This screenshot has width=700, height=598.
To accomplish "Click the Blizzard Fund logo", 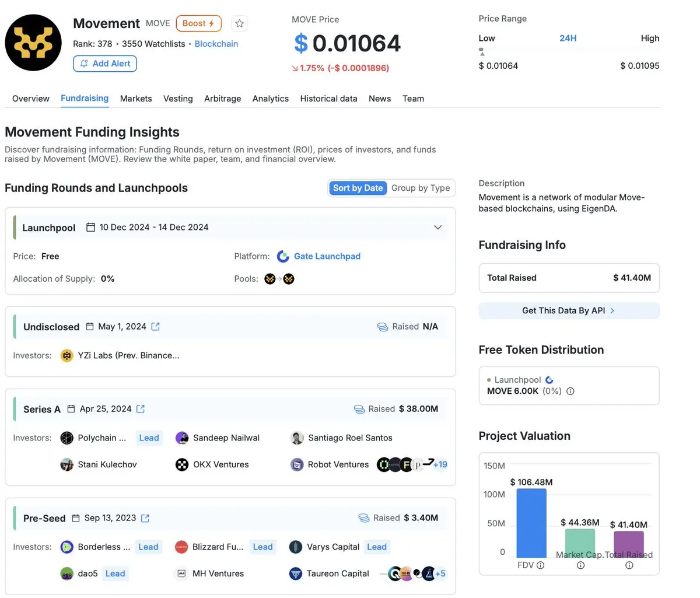I will point(181,547).
